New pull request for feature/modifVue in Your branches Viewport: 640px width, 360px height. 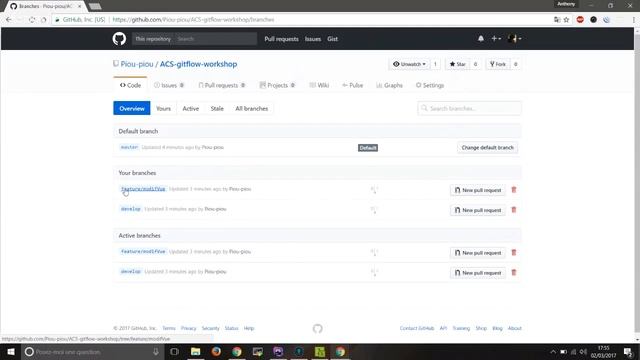[478, 190]
